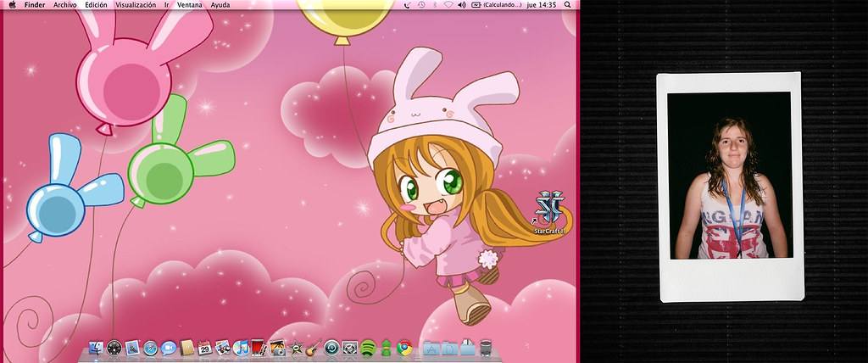The image size is (868, 363).
Task: Open the Archivo menu
Action: pos(64,4)
